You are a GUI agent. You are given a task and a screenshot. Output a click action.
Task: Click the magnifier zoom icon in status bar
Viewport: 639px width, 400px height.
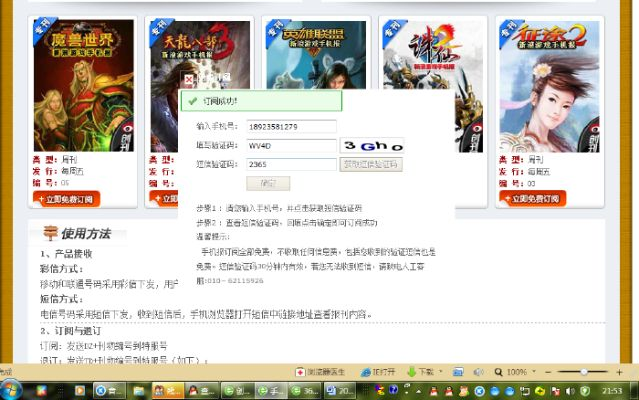tap(498, 372)
